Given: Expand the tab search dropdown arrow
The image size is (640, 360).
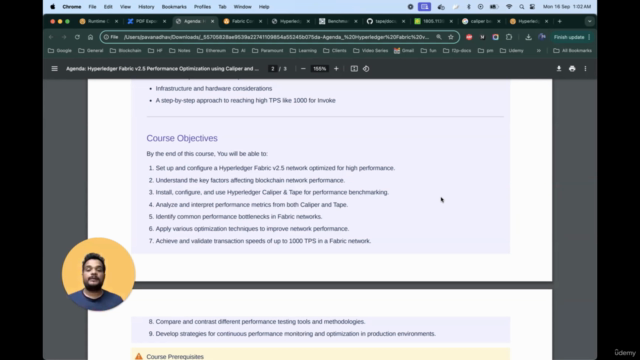Looking at the screenshot, I should 589,21.
